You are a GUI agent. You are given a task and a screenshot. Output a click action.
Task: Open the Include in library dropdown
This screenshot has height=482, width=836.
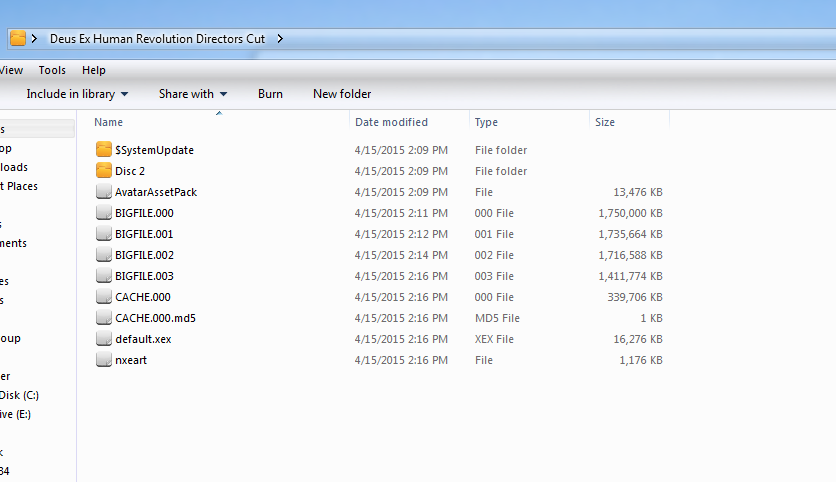tap(77, 94)
